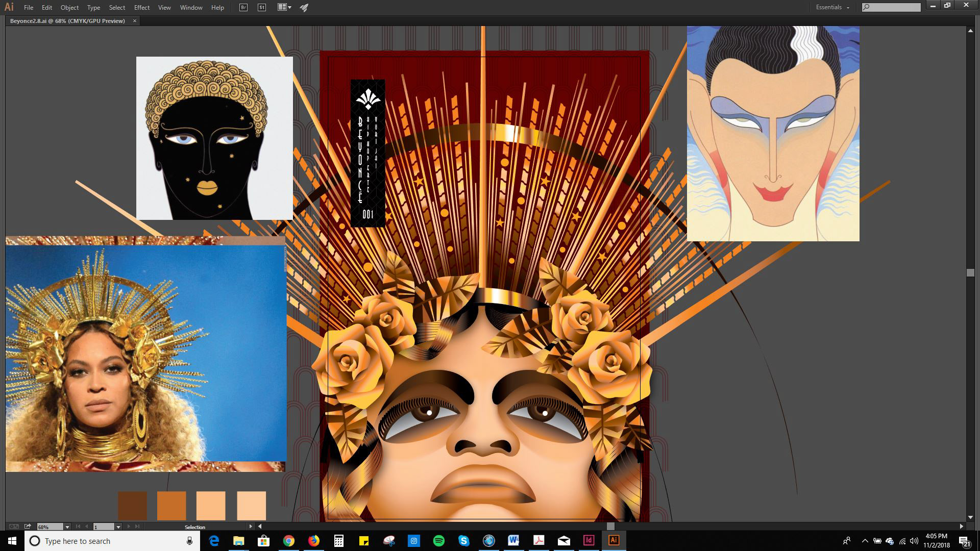980x551 pixels.
Task: Open the Object menu
Action: pos(69,8)
